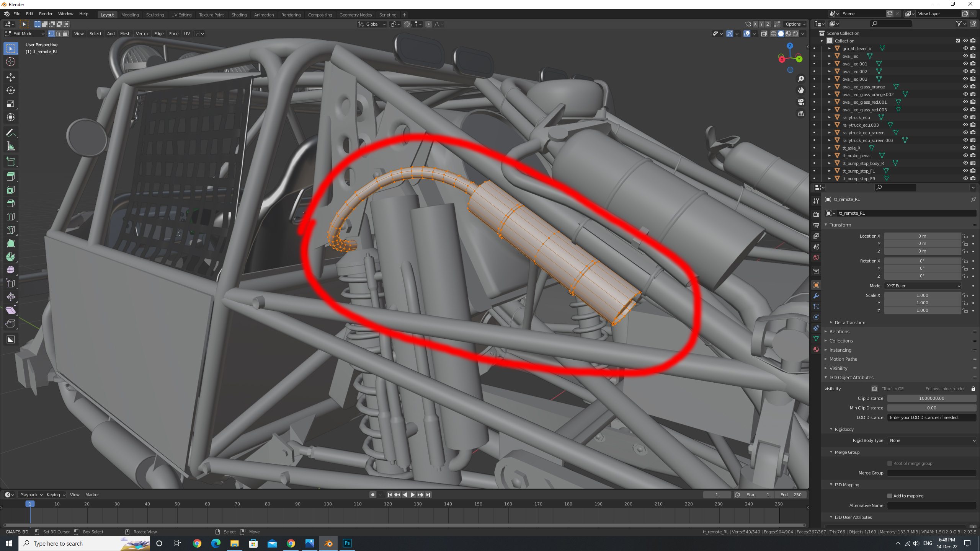Open the Mesh menu
980x551 pixels.
point(125,34)
